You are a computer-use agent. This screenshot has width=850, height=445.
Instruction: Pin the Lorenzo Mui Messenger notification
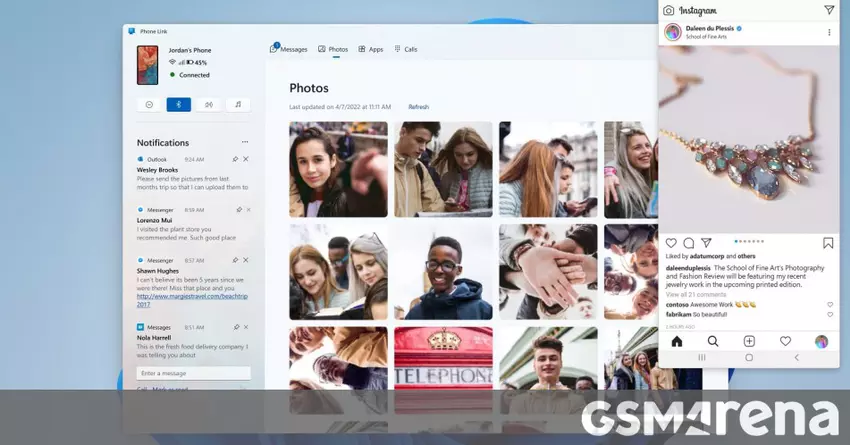239,210
